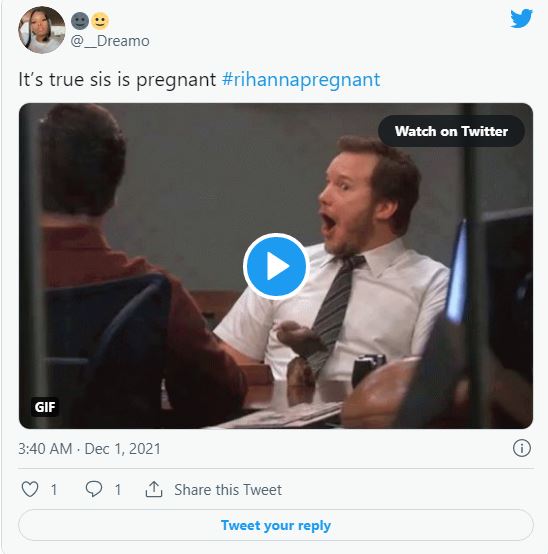Open the @__Dreamo profile avatar
548x554 pixels.
tap(42, 30)
